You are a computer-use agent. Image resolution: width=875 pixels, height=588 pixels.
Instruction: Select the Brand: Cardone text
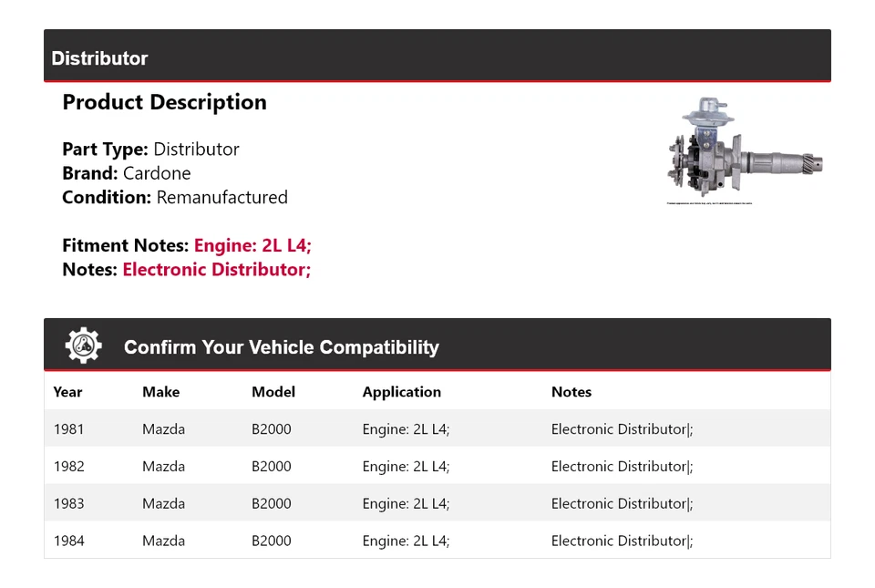tap(127, 173)
